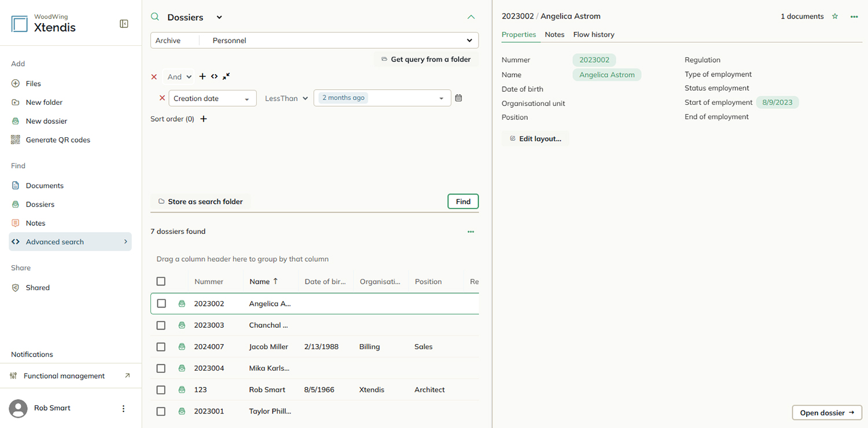This screenshot has height=428, width=868.
Task: Switch to the Notes tab
Action: coord(554,35)
